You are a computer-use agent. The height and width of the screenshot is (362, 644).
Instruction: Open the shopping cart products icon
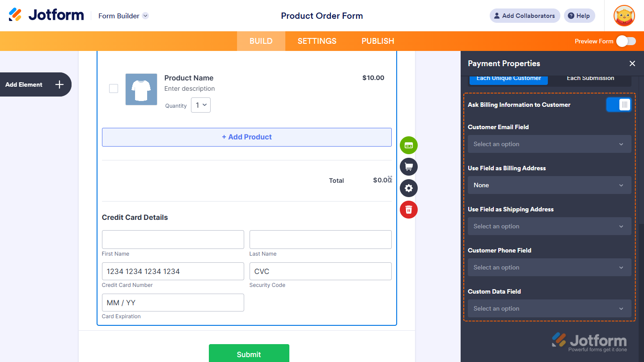408,167
